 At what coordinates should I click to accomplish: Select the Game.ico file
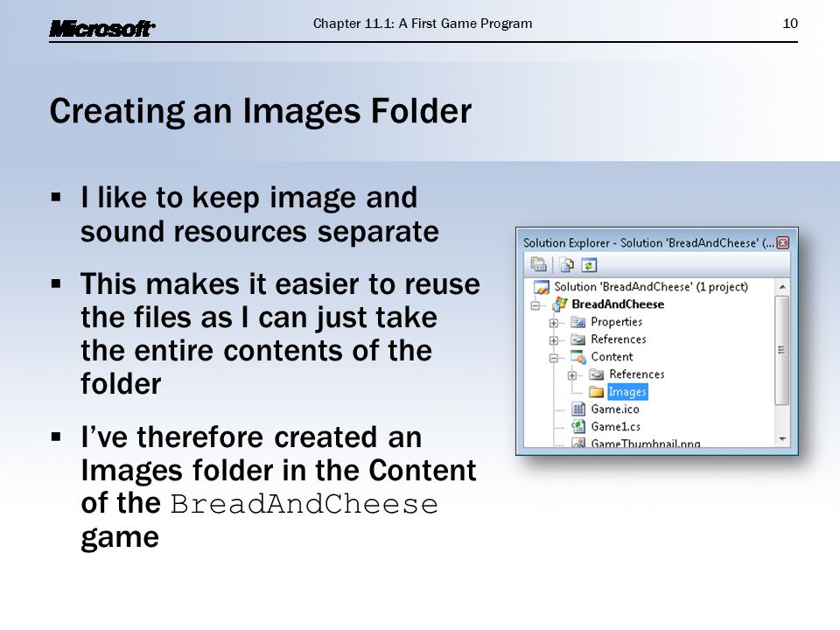615,409
